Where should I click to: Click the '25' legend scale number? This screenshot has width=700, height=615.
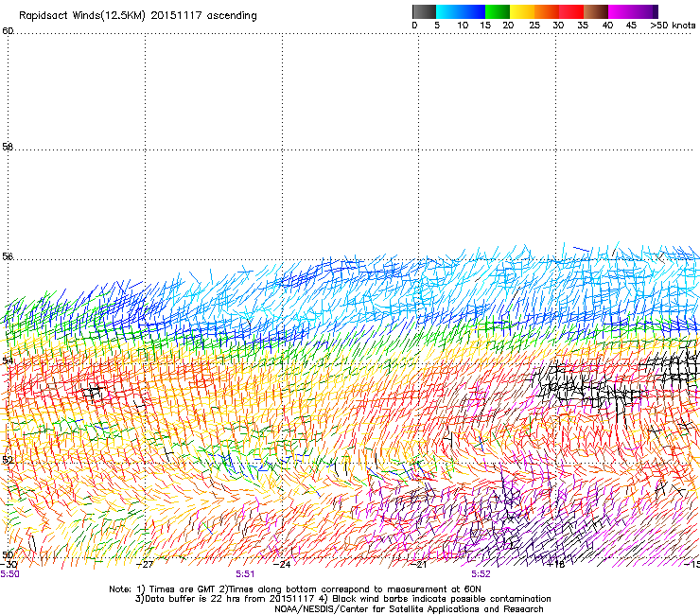click(534, 26)
